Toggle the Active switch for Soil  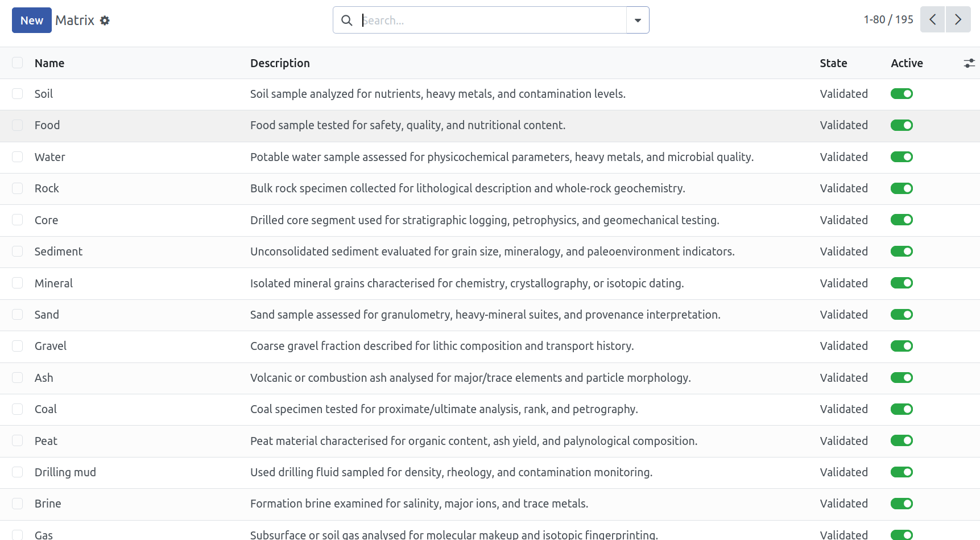point(902,94)
